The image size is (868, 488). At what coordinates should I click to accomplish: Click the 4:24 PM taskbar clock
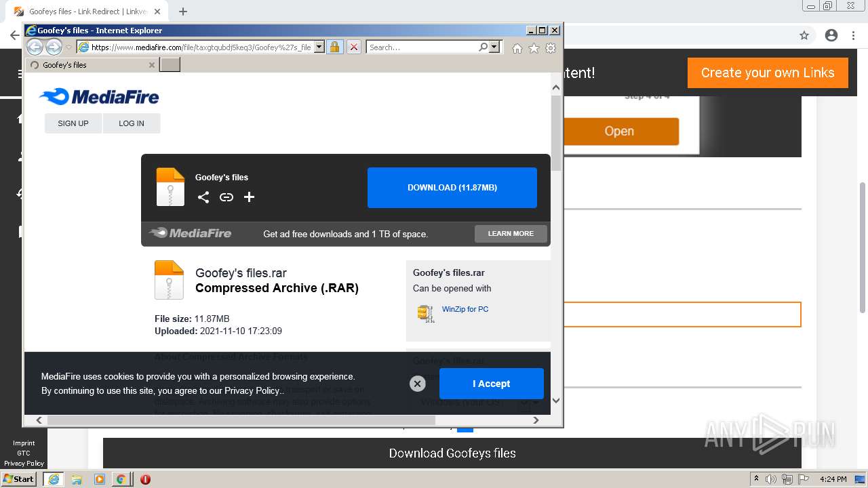point(833,479)
